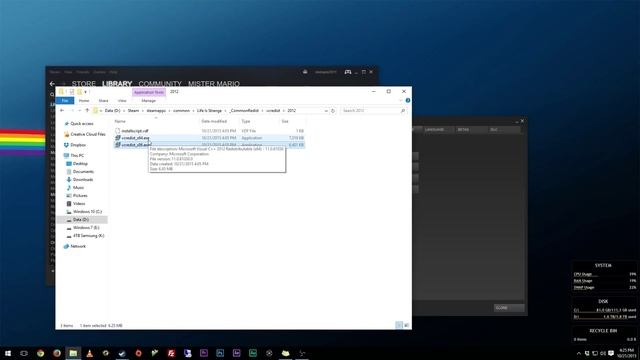The width and height of the screenshot is (640, 360).
Task: Open Quick Access Toolbar customize dropdown
Action: point(85,92)
